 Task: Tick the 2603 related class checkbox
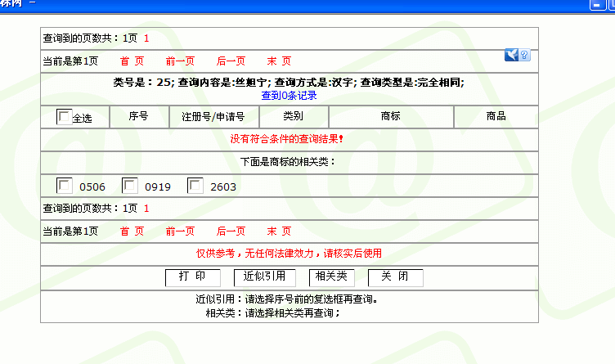pos(195,186)
